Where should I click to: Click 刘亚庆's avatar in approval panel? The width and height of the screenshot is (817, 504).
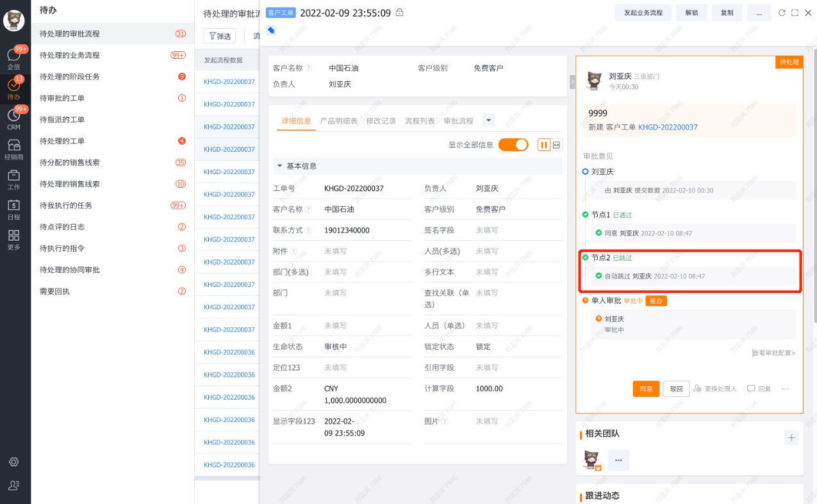coord(594,80)
